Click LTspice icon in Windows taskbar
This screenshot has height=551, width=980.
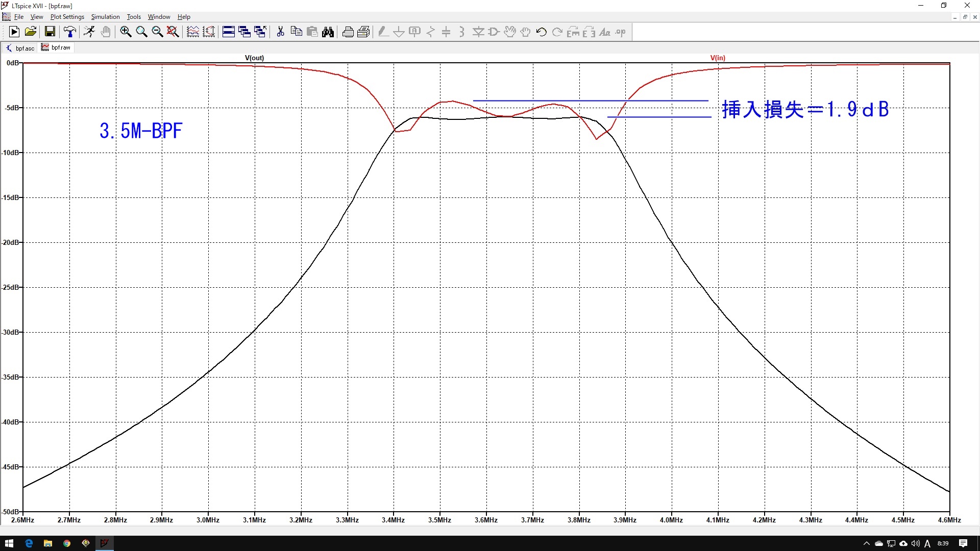[x=105, y=543]
